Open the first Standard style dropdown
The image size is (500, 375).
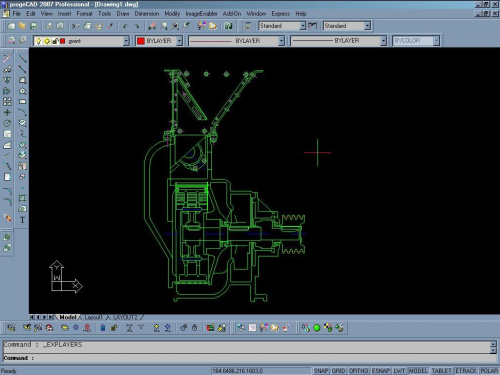282,26
